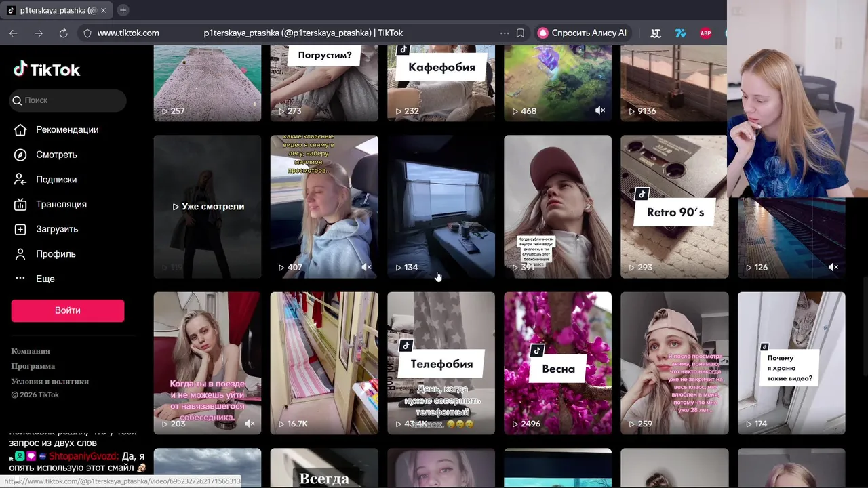Image resolution: width=868 pixels, height=488 pixels.
Task: Open the Retro 90's video thumbnail
Action: (x=675, y=207)
